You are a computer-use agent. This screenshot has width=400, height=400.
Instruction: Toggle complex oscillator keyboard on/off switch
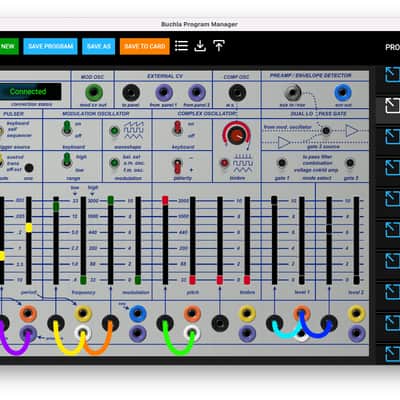178,128
